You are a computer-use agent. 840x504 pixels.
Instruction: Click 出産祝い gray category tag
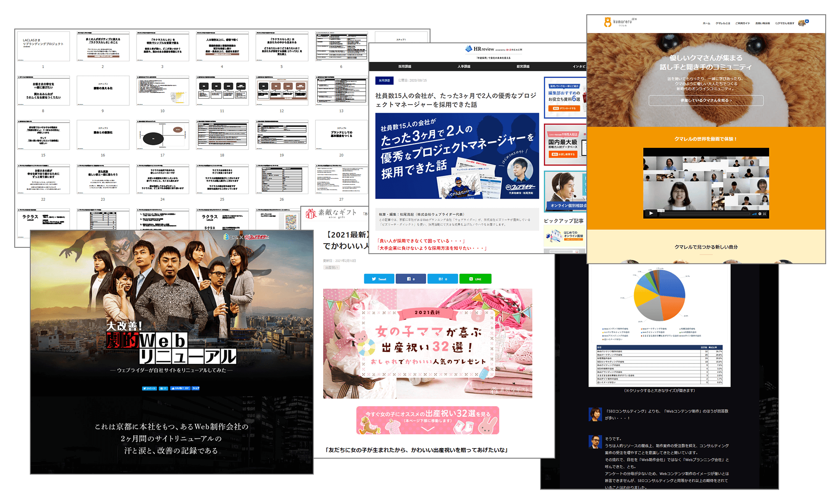tap(331, 268)
